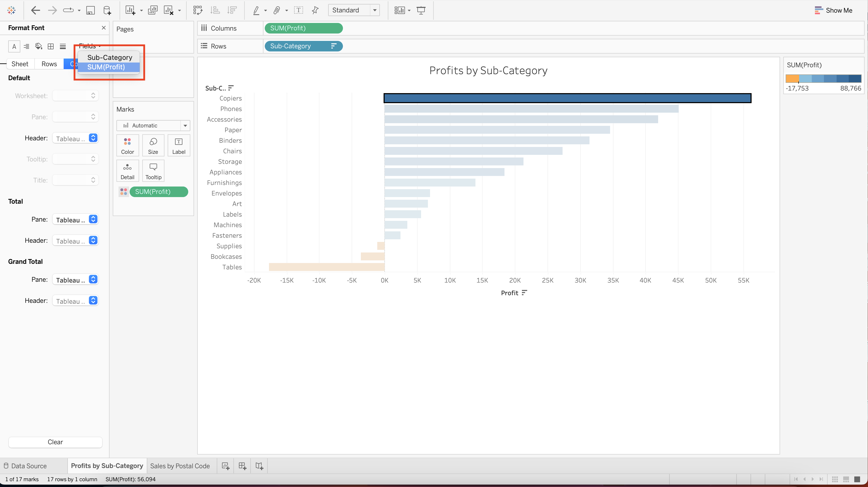The width and height of the screenshot is (868, 487).
Task: Open the Total Pane font dropdown
Action: coord(75,219)
